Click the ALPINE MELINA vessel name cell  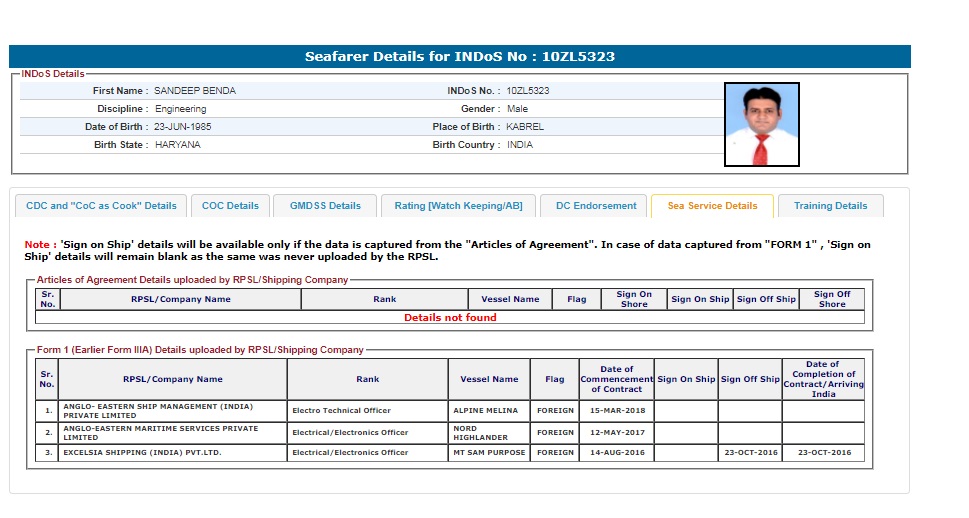489,411
